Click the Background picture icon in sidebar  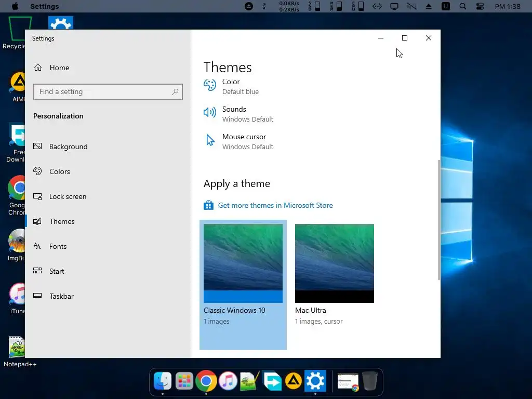[37, 146]
